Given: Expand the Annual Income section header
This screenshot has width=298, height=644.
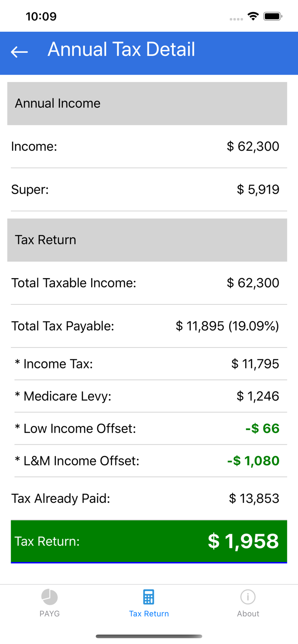Looking at the screenshot, I should [149, 103].
